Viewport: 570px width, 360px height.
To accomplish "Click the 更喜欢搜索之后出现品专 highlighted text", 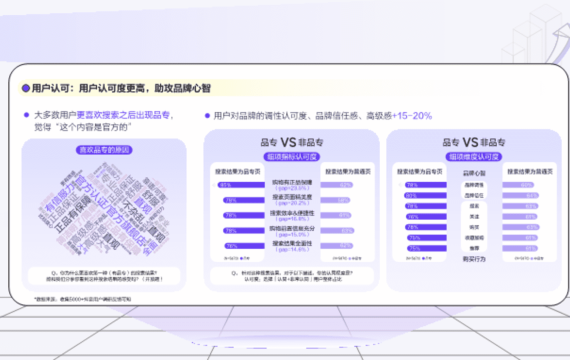I will 123,115.
